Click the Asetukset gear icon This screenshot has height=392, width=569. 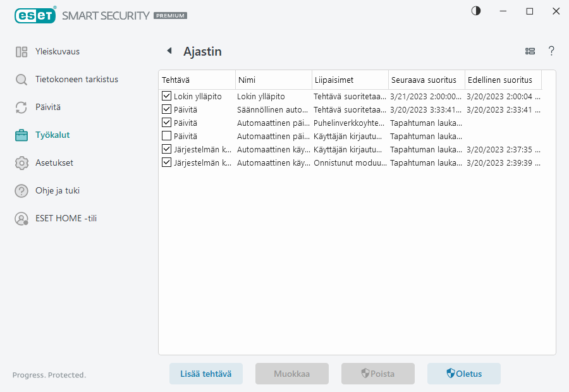point(21,163)
